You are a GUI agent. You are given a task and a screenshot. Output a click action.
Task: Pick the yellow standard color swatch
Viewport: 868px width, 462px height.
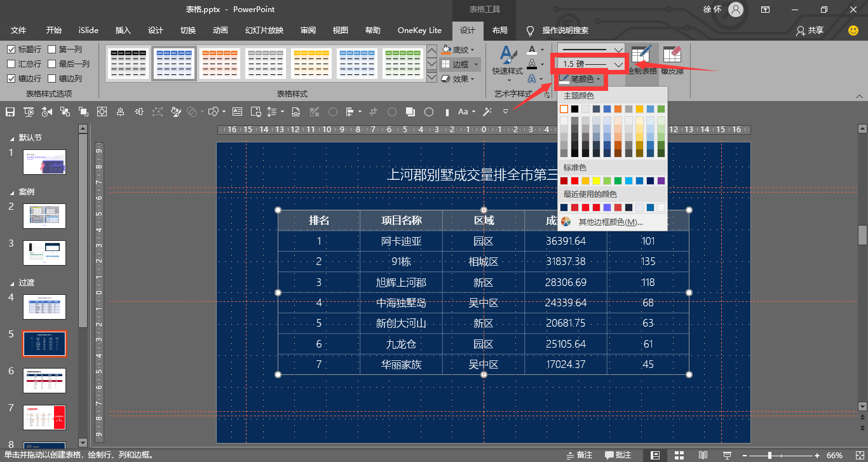point(596,181)
